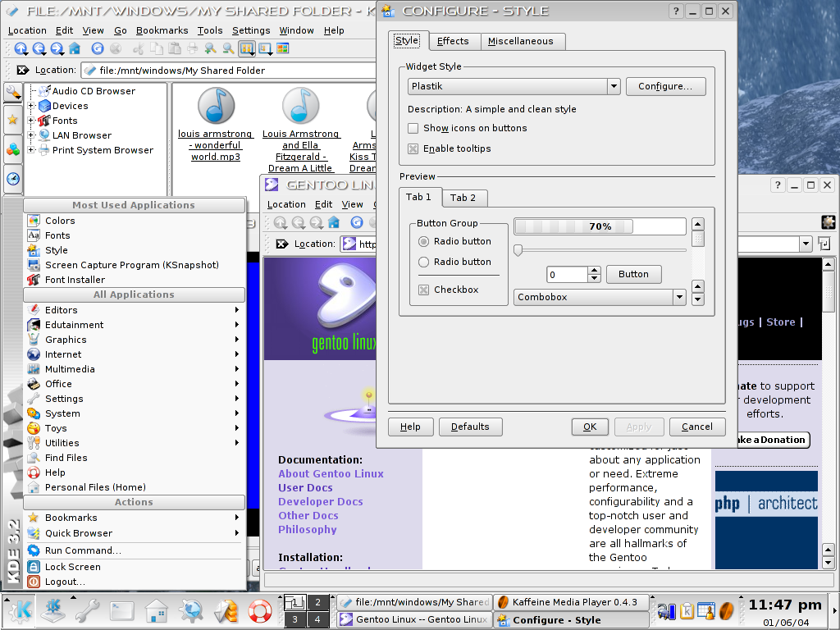Switch to Effects tab
This screenshot has height=630, width=840.
pos(453,41)
